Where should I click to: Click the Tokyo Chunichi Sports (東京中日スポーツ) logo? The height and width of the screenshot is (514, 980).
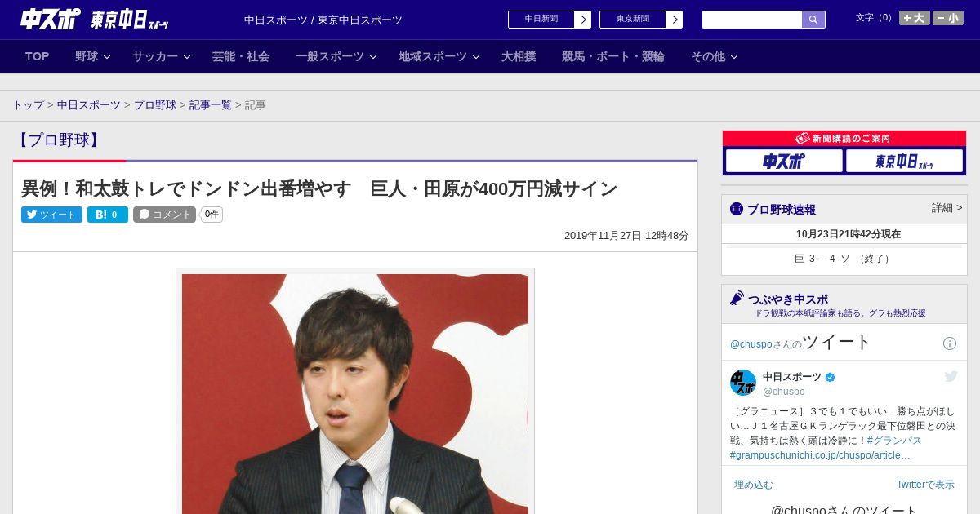(129, 20)
